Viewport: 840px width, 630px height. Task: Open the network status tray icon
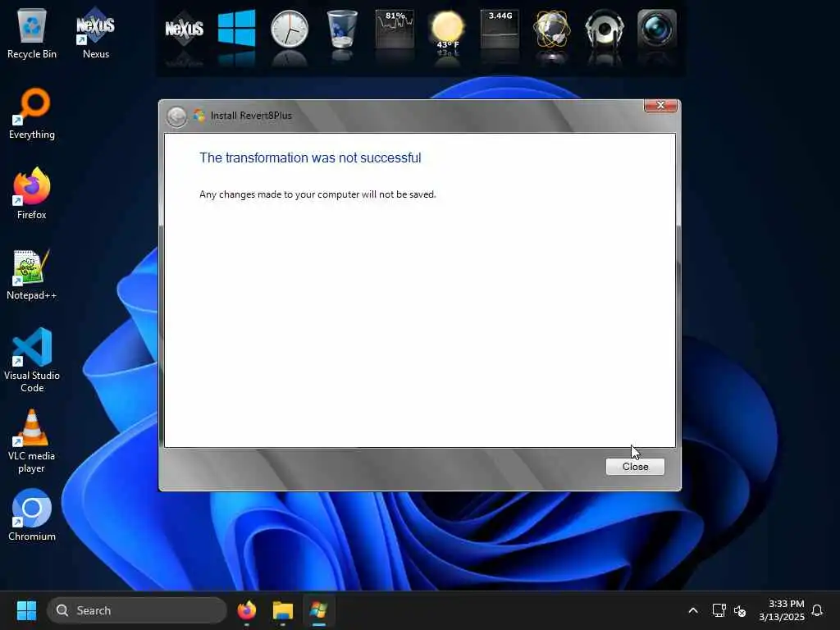click(x=719, y=610)
